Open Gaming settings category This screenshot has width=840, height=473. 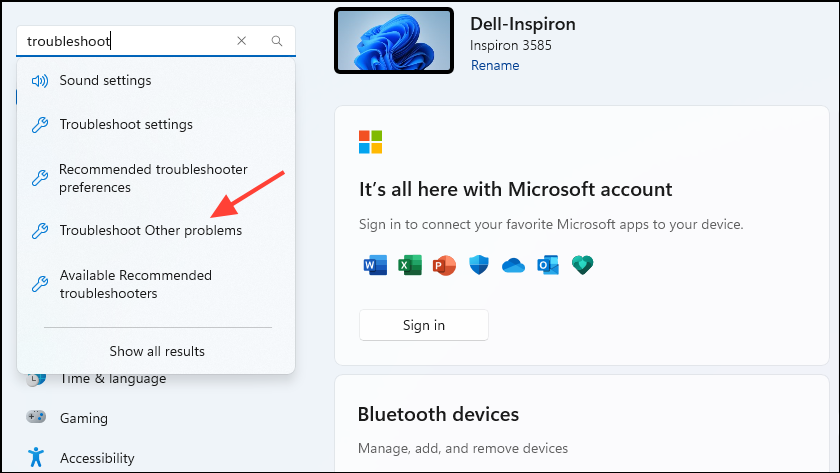tap(84, 418)
